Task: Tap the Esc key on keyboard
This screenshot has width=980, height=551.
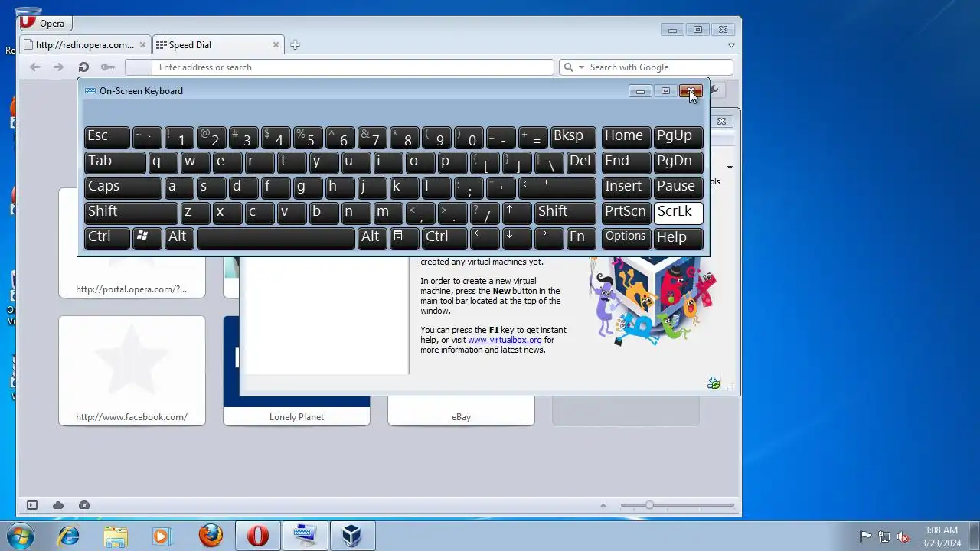Action: [106, 136]
